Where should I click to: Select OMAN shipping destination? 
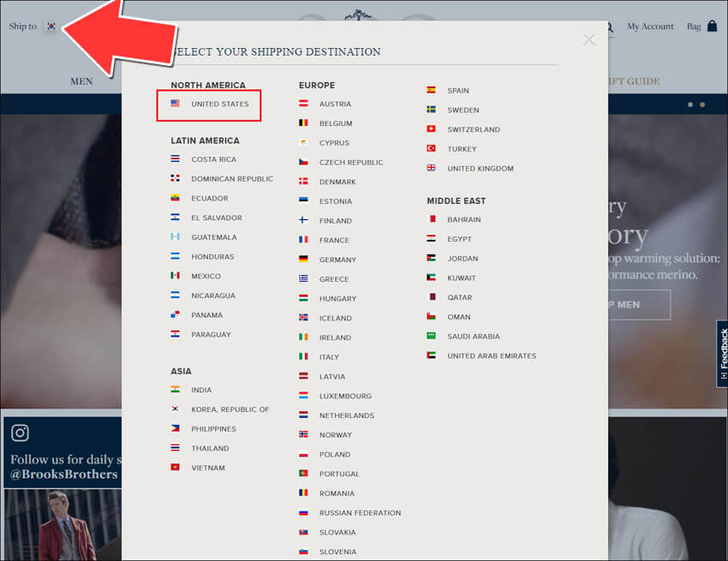point(459,318)
